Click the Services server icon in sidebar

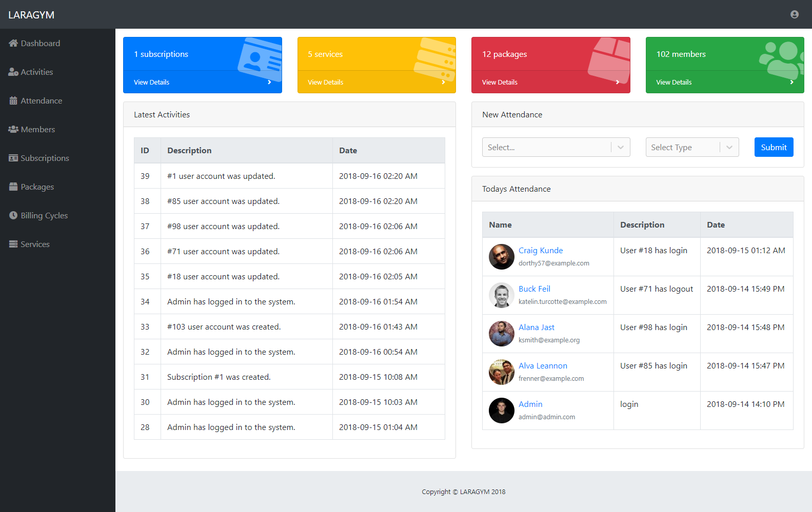click(x=13, y=244)
